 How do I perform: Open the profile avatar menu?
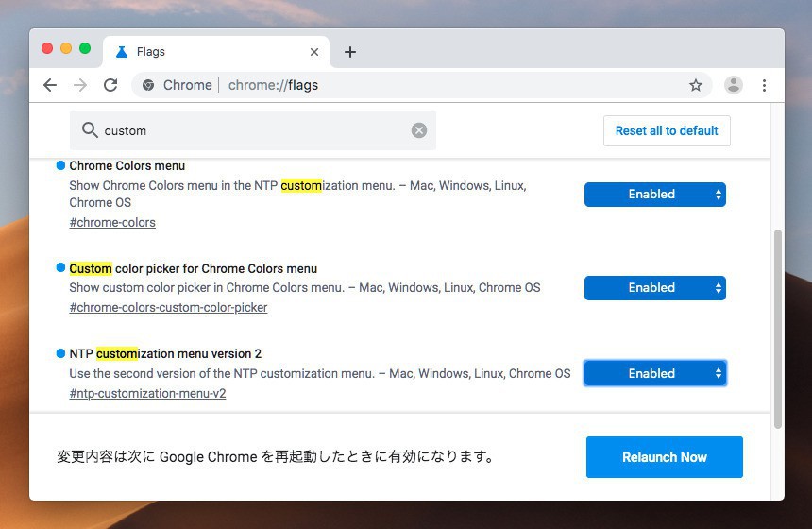tap(734, 85)
